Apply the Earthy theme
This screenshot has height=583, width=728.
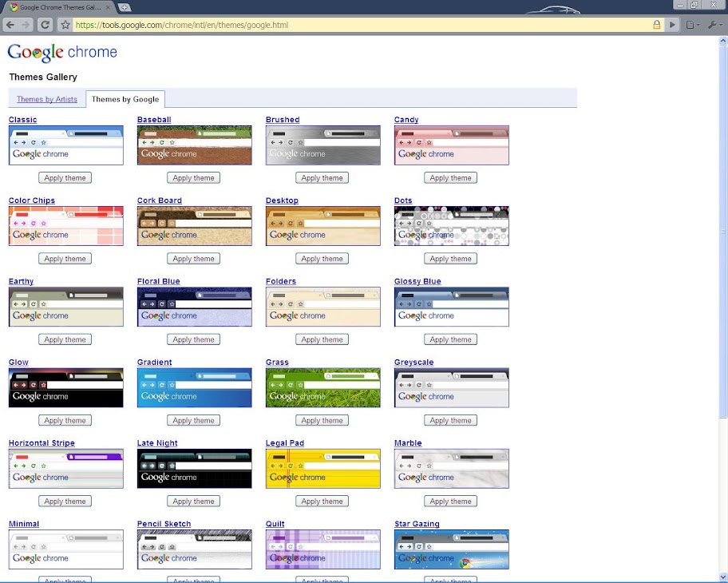pos(65,339)
